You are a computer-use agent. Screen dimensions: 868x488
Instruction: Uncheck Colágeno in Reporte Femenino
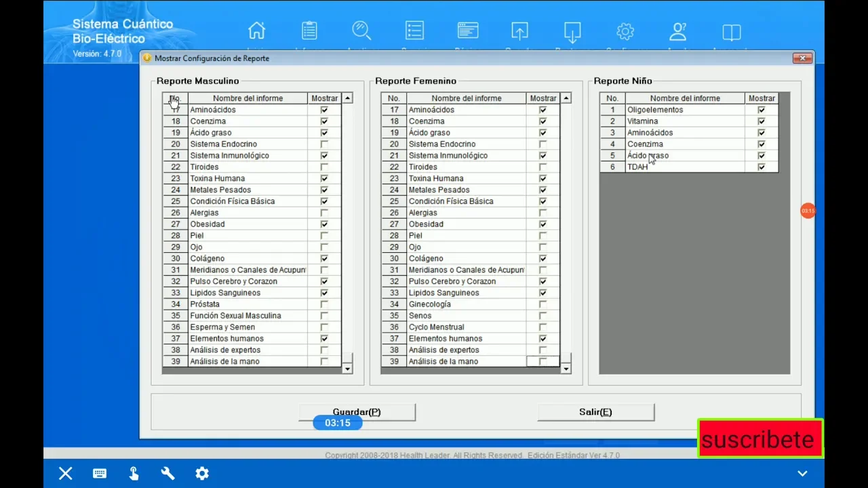pyautogui.click(x=542, y=259)
